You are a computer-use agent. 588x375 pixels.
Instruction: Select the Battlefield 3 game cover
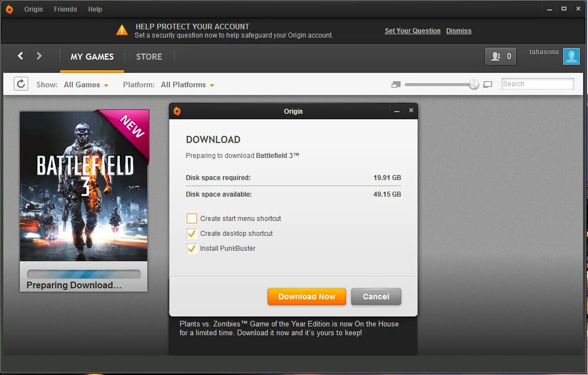84,186
